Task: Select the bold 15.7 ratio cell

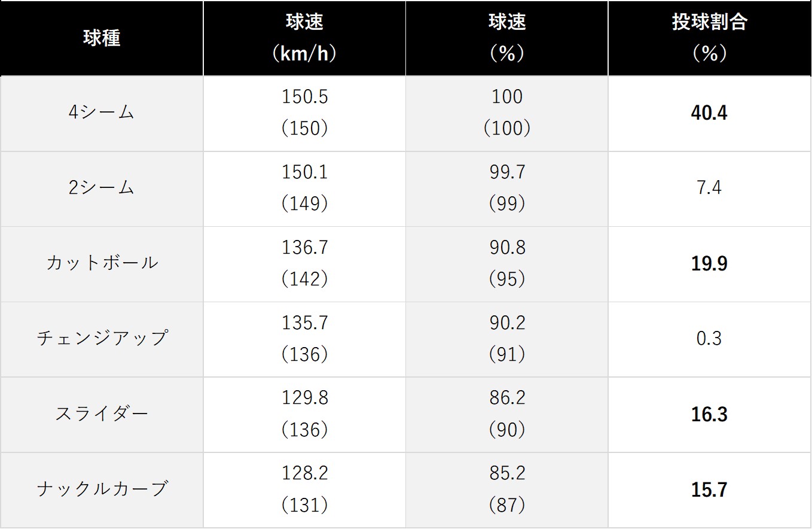Action: (x=710, y=490)
